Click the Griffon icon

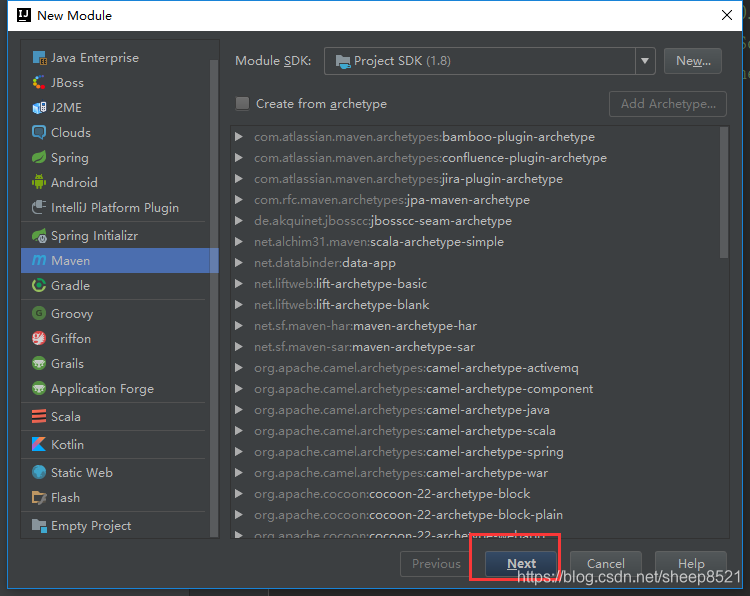39,338
